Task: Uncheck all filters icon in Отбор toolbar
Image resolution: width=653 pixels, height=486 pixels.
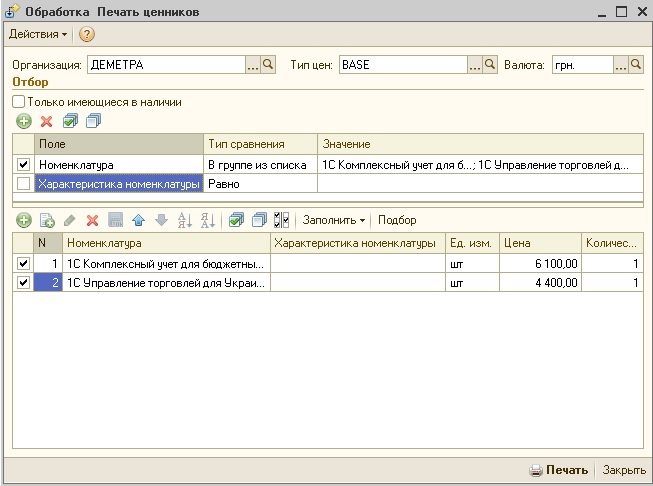Action: (93, 121)
